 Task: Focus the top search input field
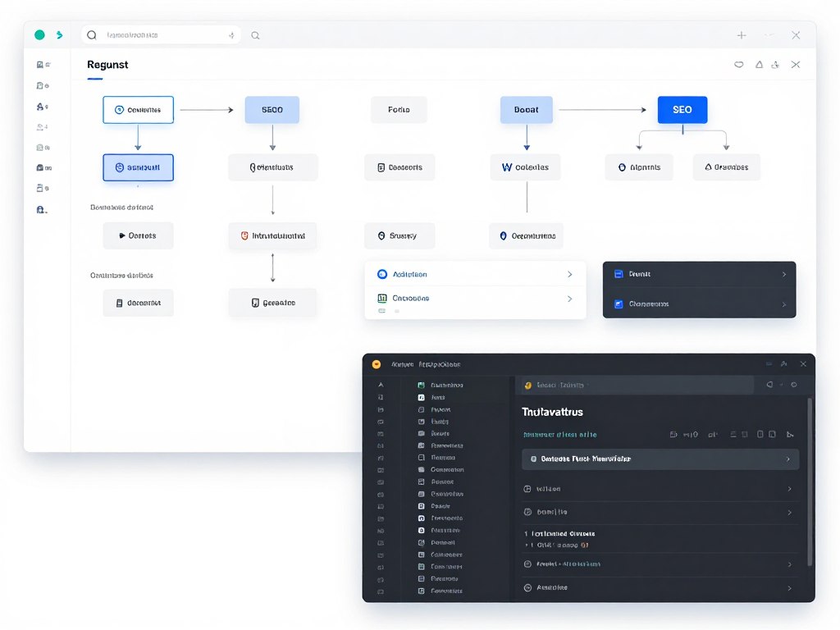161,34
